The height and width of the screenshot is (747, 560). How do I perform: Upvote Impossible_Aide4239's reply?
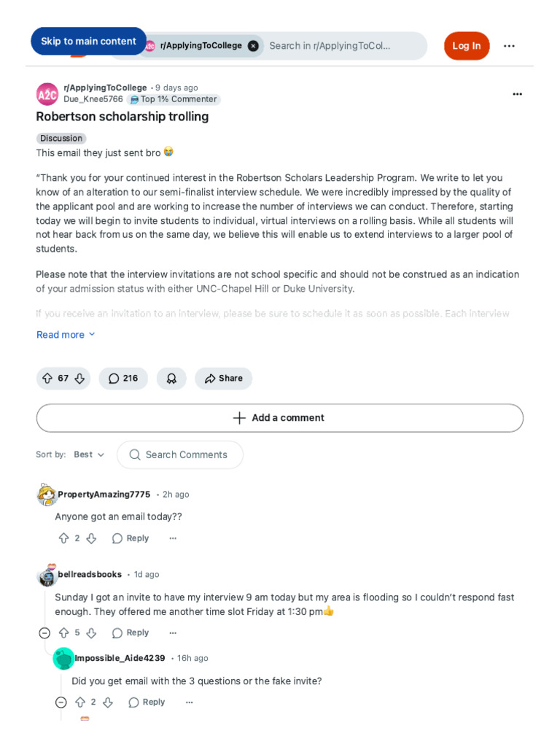coord(80,703)
